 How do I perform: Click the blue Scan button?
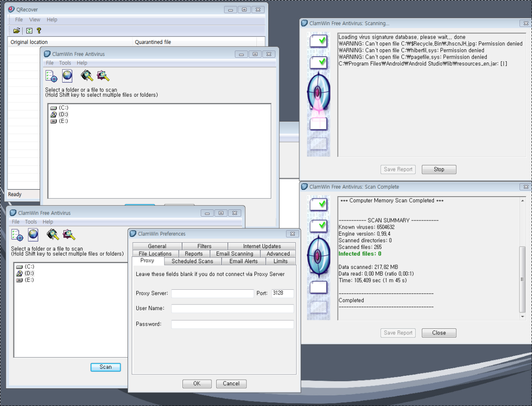coord(106,367)
